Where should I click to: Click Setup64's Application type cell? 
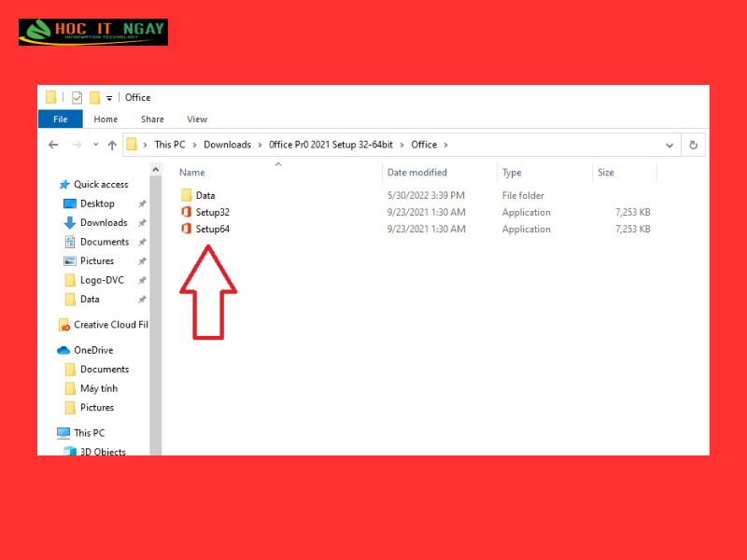click(526, 229)
